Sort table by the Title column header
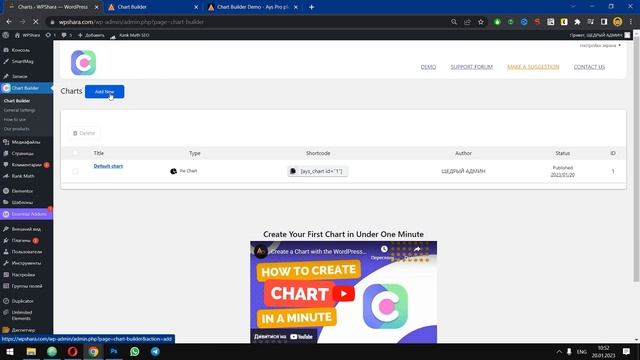The image size is (640, 360). tap(99, 153)
